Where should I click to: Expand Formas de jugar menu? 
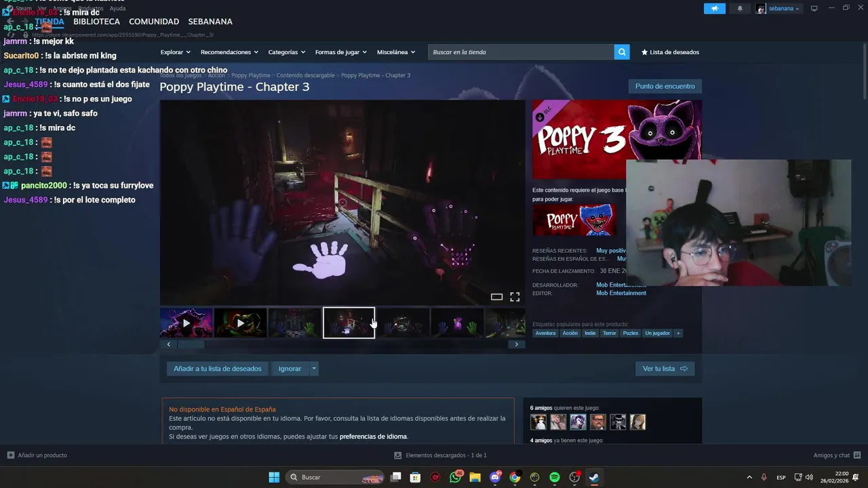[340, 52]
